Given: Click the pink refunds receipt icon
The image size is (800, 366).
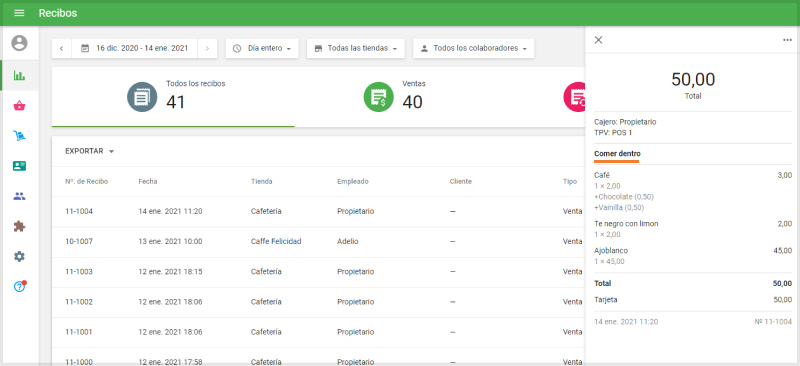Looking at the screenshot, I should click(574, 97).
